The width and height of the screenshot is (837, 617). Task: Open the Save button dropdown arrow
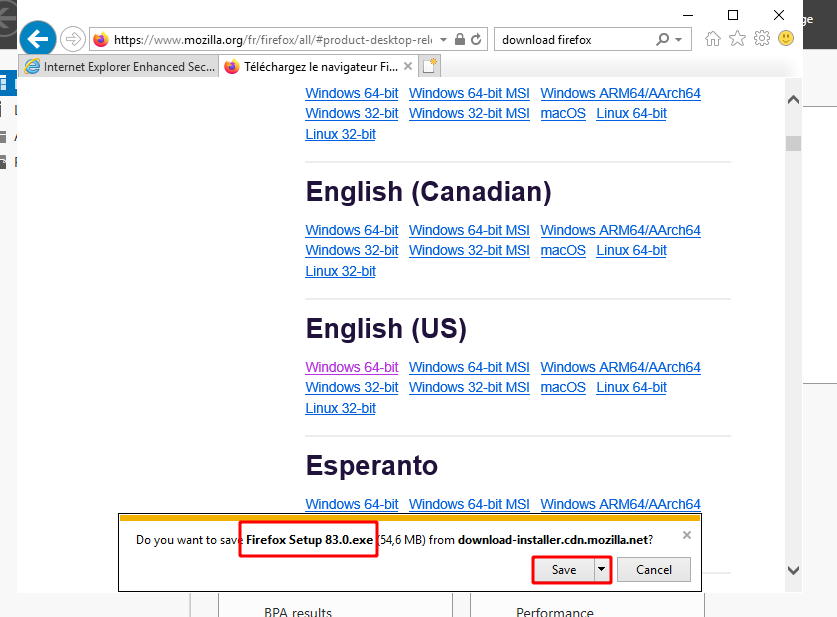(x=602, y=569)
